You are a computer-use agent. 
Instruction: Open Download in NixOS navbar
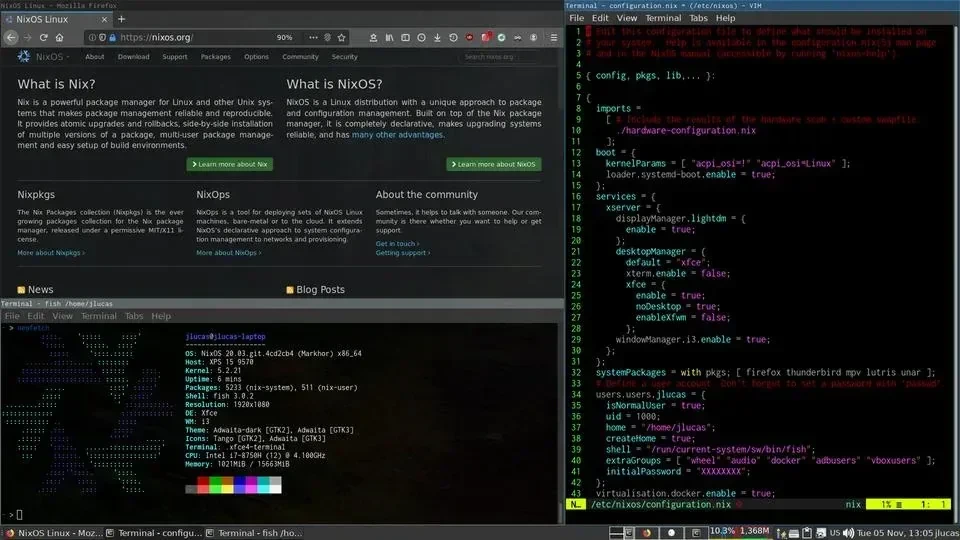coord(133,56)
